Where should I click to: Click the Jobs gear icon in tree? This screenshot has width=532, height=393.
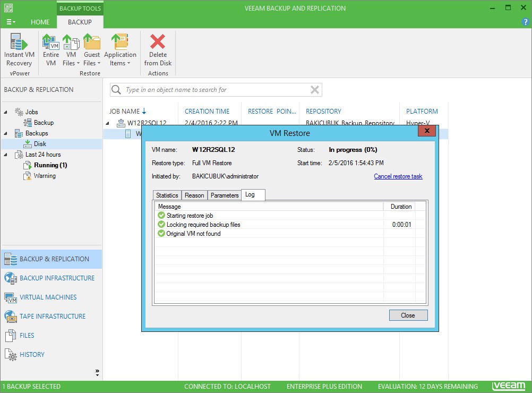click(x=19, y=112)
